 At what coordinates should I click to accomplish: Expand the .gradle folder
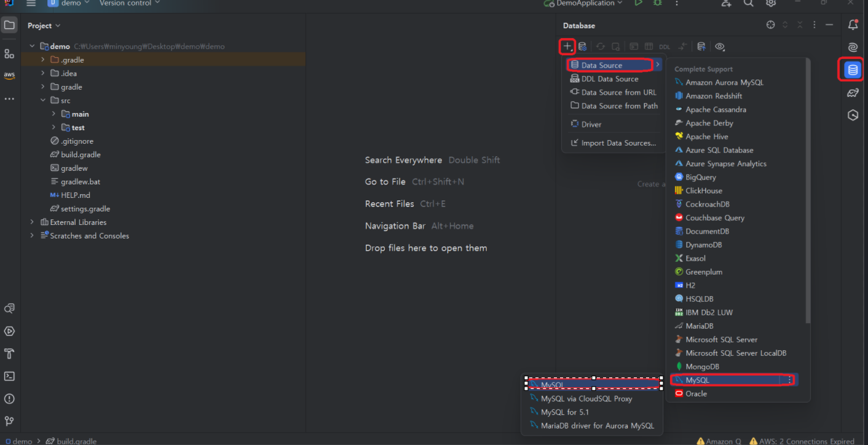click(x=43, y=60)
